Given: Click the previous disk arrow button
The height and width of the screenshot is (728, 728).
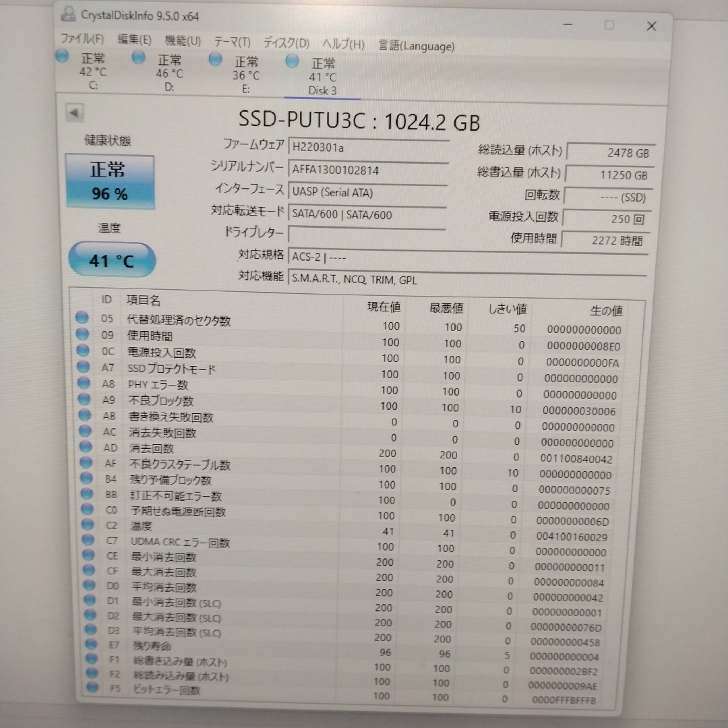Looking at the screenshot, I should click(74, 113).
